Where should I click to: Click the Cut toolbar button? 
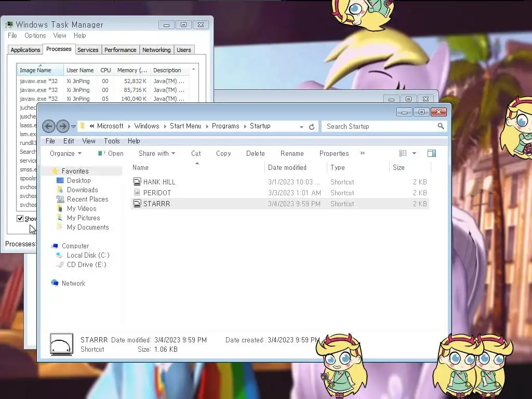pos(196,153)
